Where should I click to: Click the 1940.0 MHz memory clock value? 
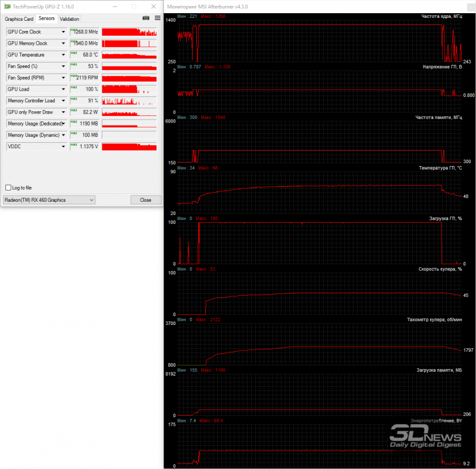pyautogui.click(x=84, y=43)
